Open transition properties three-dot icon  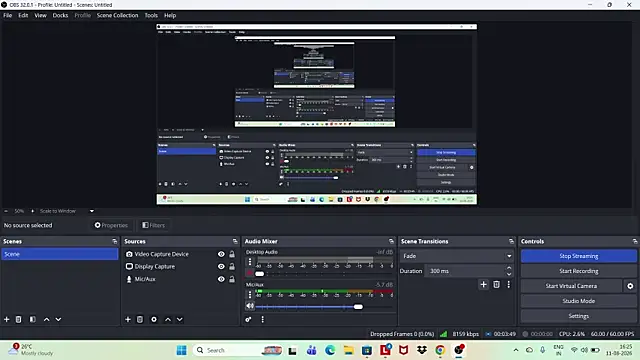[x=509, y=284]
